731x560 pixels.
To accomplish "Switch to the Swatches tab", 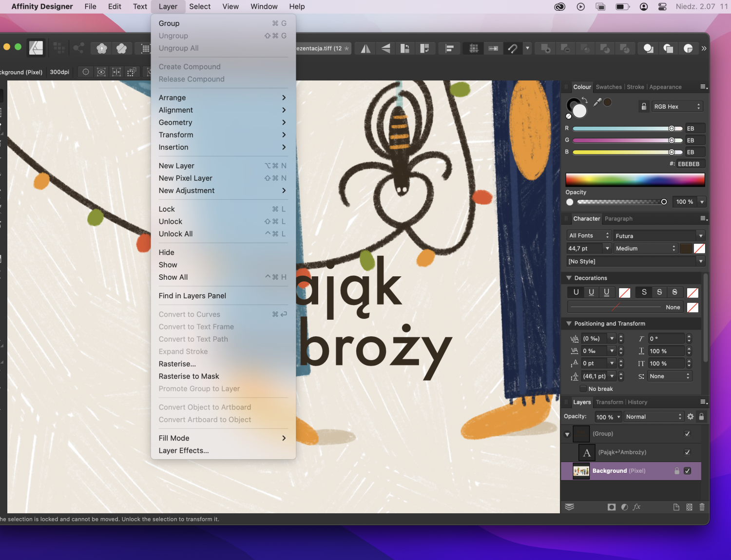I will pos(609,87).
